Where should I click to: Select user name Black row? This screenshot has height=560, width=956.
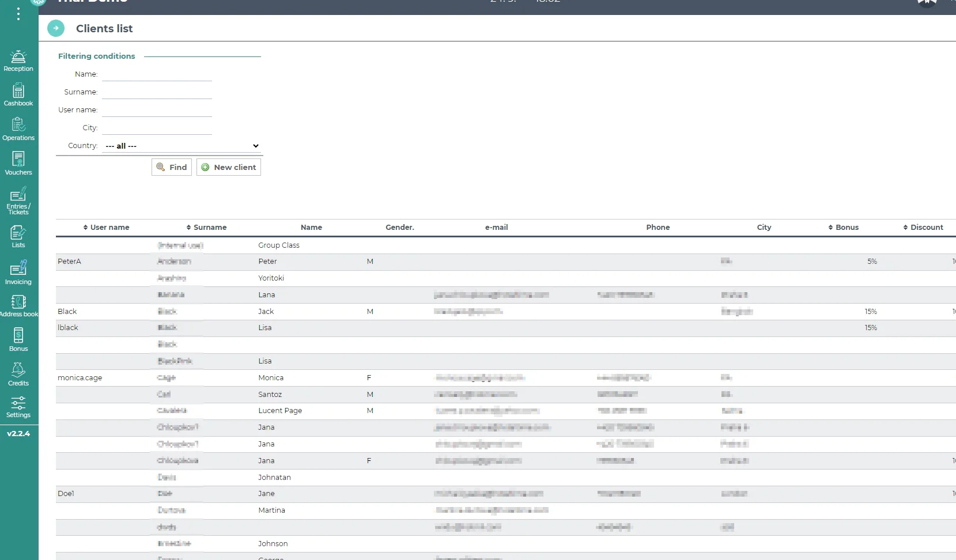click(x=506, y=312)
